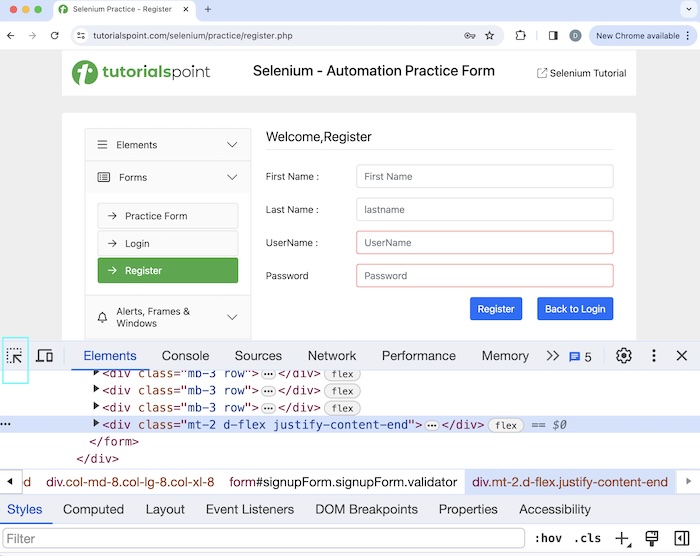Toggle the device toolbar icon

(45, 356)
